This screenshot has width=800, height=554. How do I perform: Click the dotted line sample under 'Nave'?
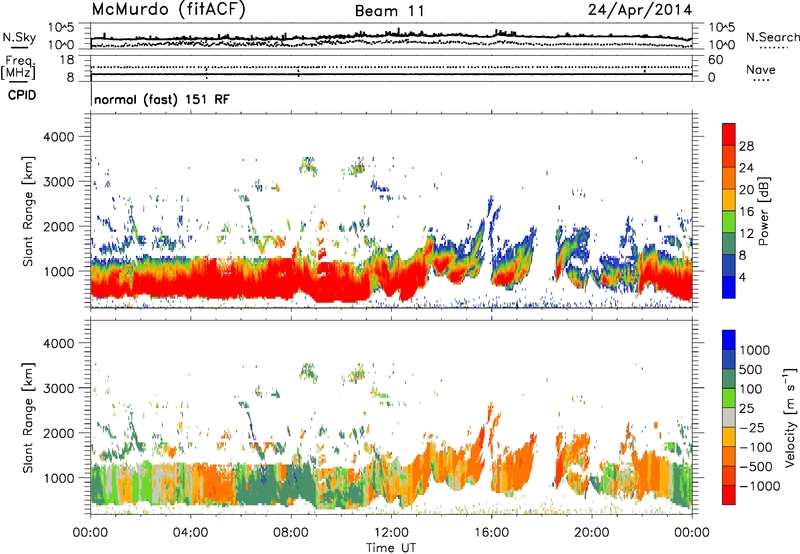(x=761, y=80)
